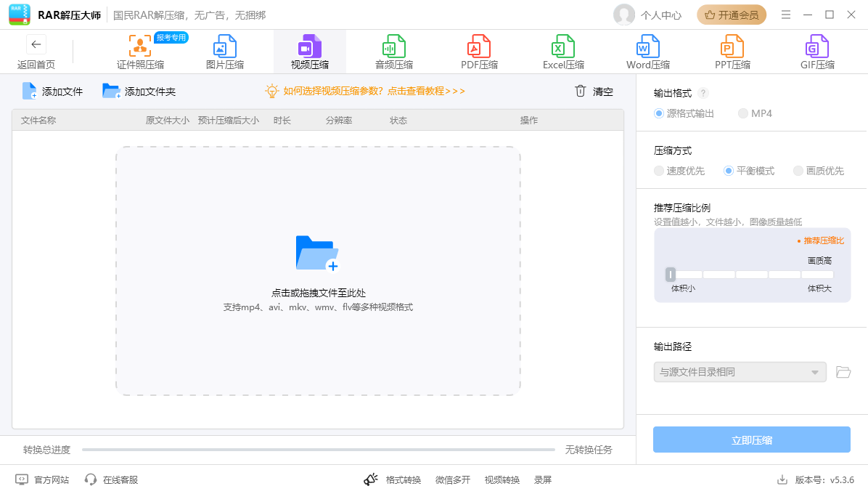868x494 pixels.
Task: Open the ID photo compression tool icon
Action: tap(140, 47)
